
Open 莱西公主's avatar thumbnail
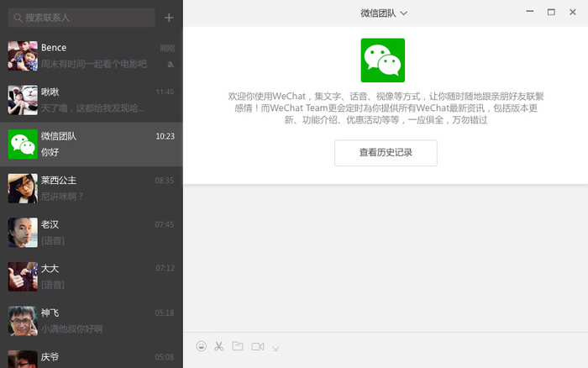click(x=23, y=188)
